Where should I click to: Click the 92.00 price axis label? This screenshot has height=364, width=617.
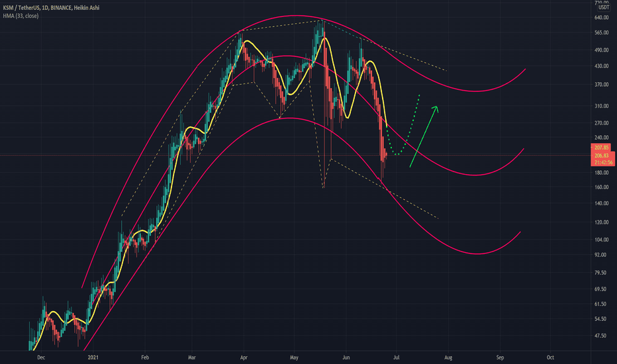[600, 255]
